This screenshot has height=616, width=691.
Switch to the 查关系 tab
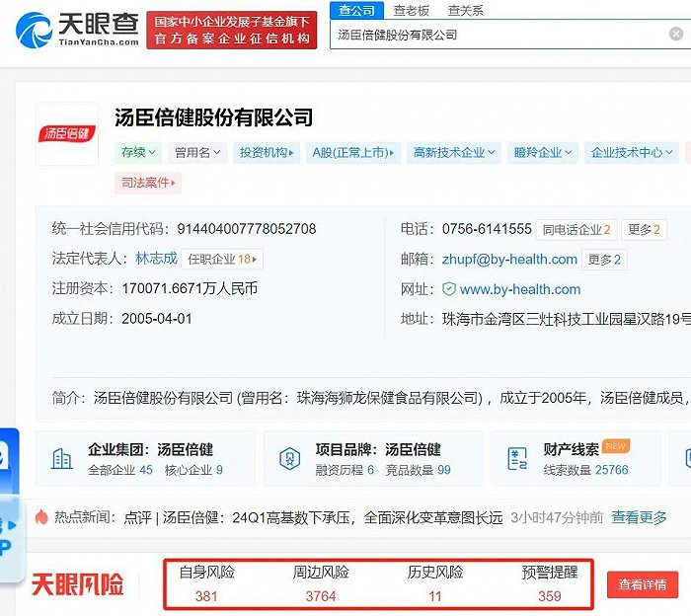pos(465,10)
